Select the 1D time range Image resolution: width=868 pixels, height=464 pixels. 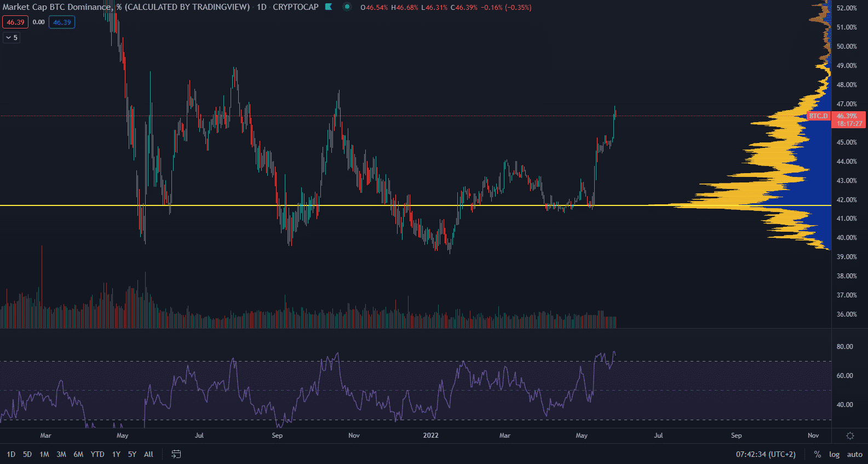pos(11,454)
